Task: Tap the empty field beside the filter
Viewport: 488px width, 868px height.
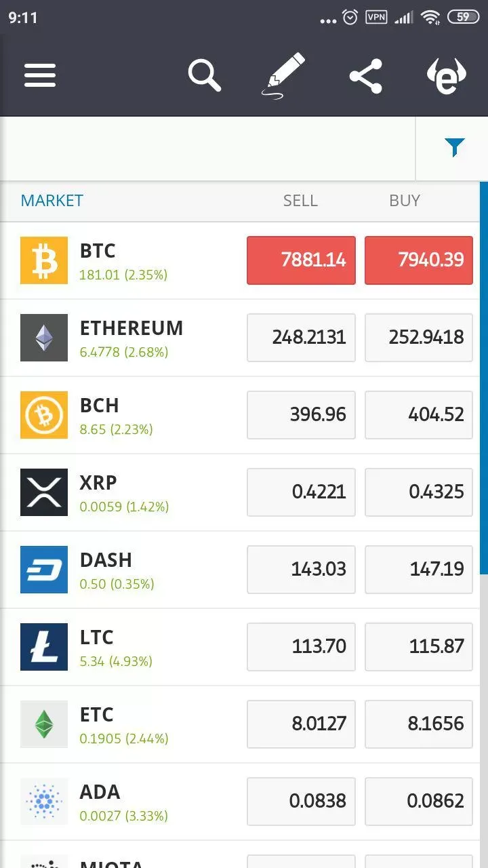Action: (x=207, y=148)
